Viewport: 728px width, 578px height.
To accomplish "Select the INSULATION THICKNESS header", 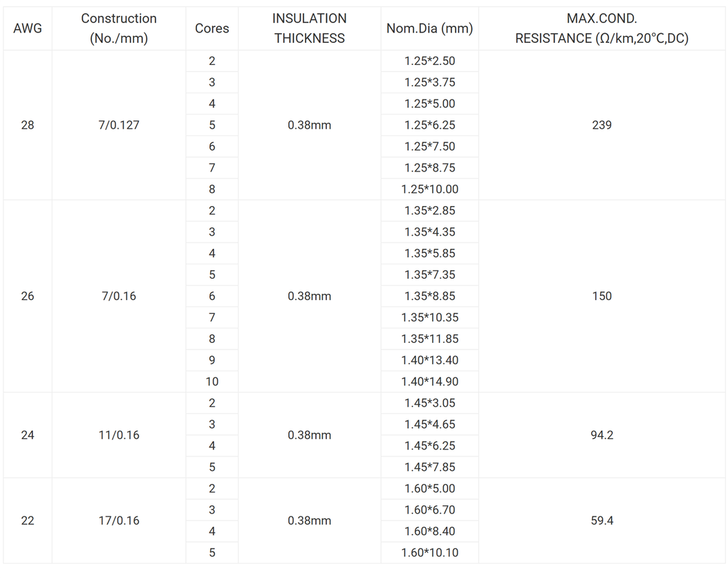I will tap(309, 28).
